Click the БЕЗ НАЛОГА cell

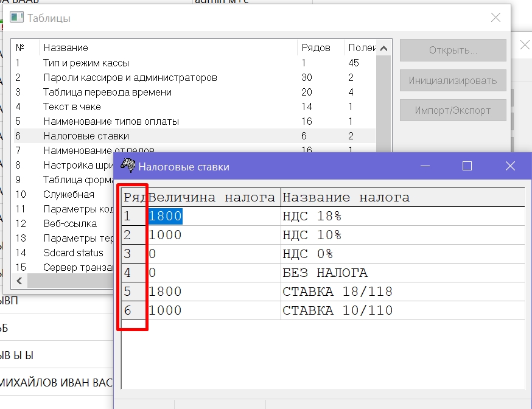pos(403,273)
